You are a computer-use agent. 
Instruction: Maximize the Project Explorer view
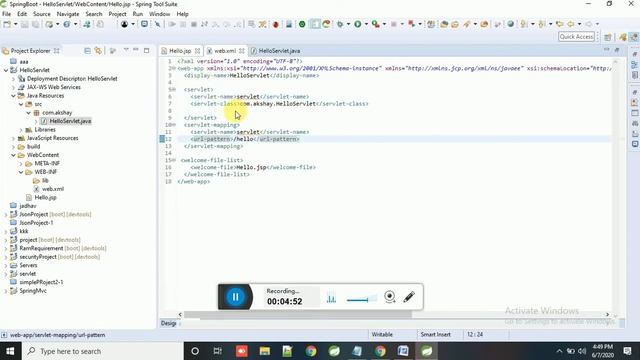pos(147,51)
